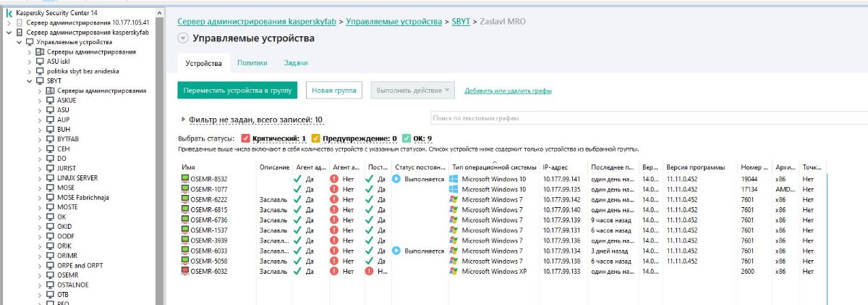Click Windows 7 logo in OSEMR-5058 row

454,261
